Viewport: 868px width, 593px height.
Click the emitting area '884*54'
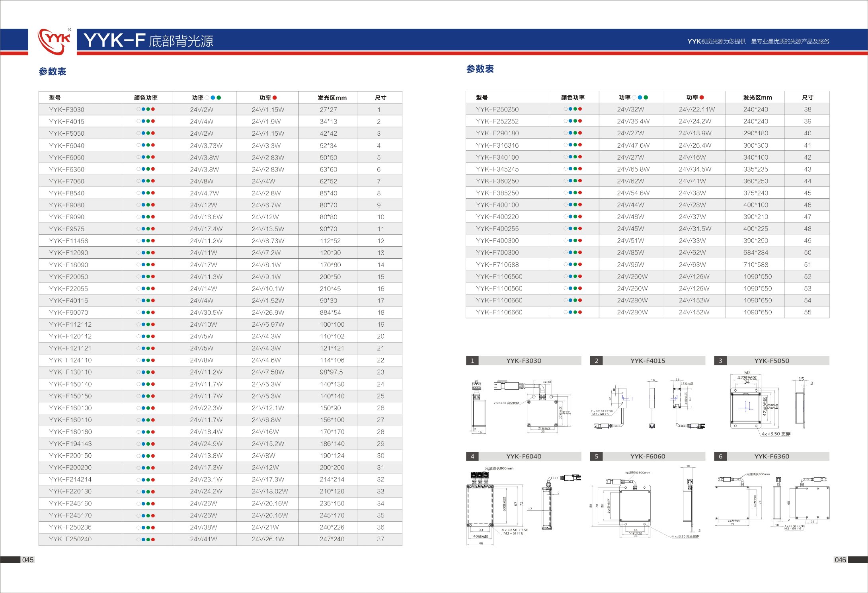pyautogui.click(x=330, y=312)
